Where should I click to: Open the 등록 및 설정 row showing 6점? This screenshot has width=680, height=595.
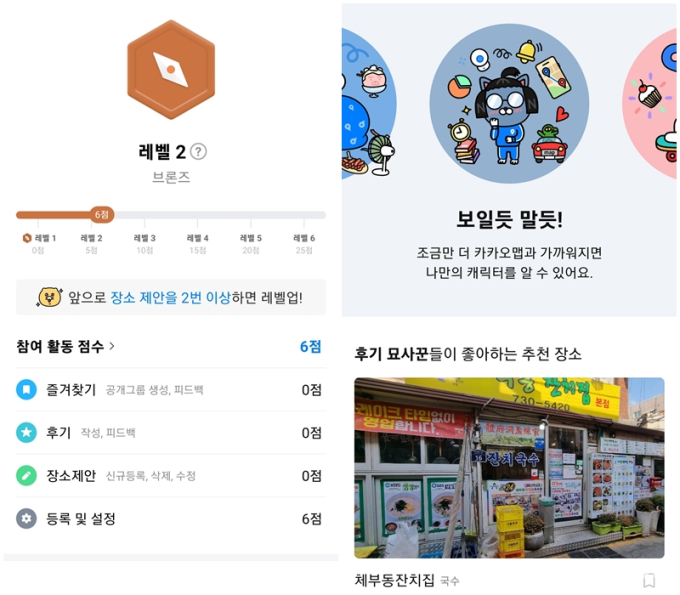171,518
